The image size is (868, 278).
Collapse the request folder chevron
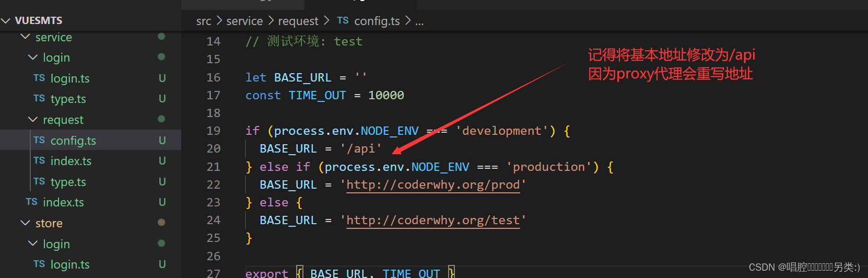tap(33, 120)
